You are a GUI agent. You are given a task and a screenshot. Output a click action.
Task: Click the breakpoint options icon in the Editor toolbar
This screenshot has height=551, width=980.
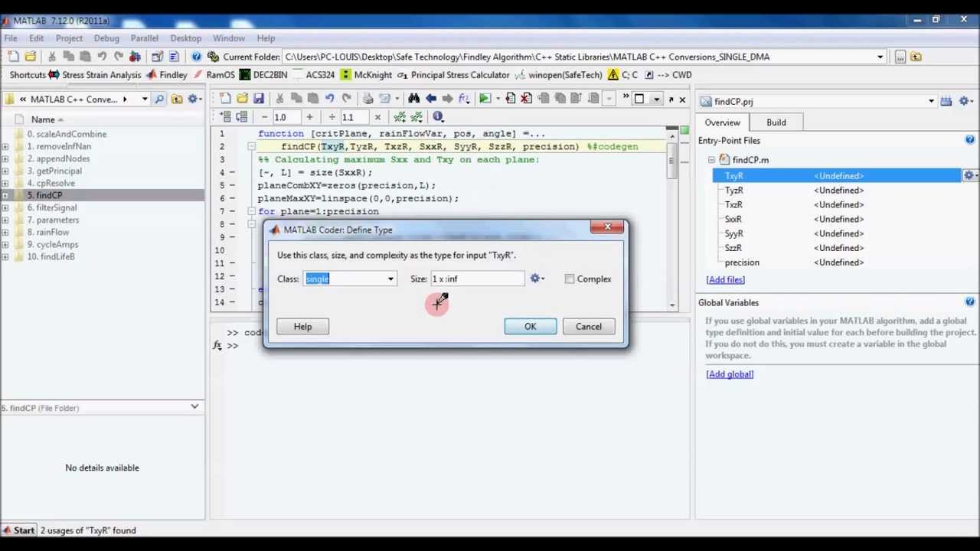pyautogui.click(x=509, y=98)
